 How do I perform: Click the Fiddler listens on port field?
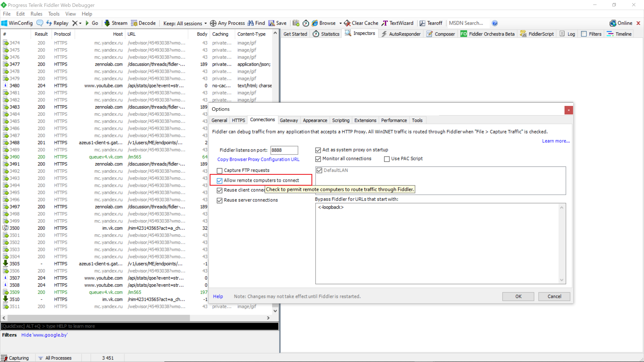pyautogui.click(x=284, y=150)
